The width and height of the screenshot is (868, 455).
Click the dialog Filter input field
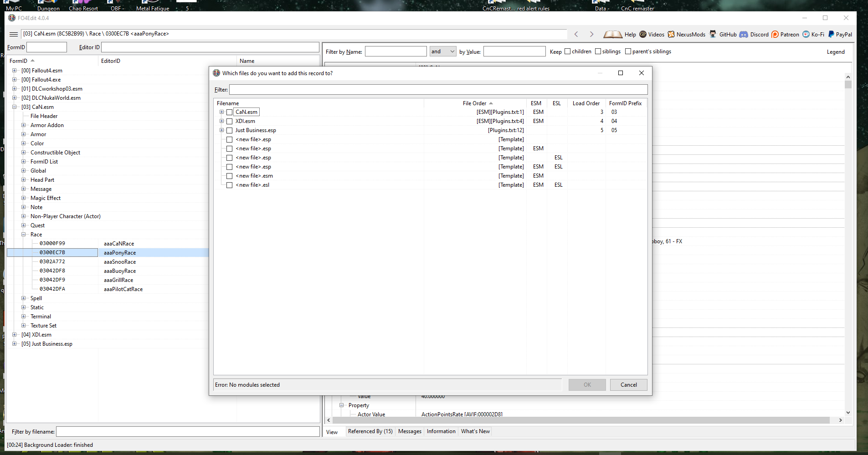click(438, 90)
